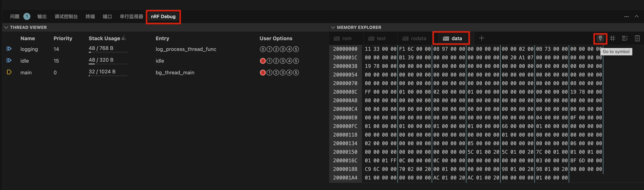Switch to the nRF Debug panel tab
Image resolution: width=644 pixels, height=190 pixels.
click(163, 17)
